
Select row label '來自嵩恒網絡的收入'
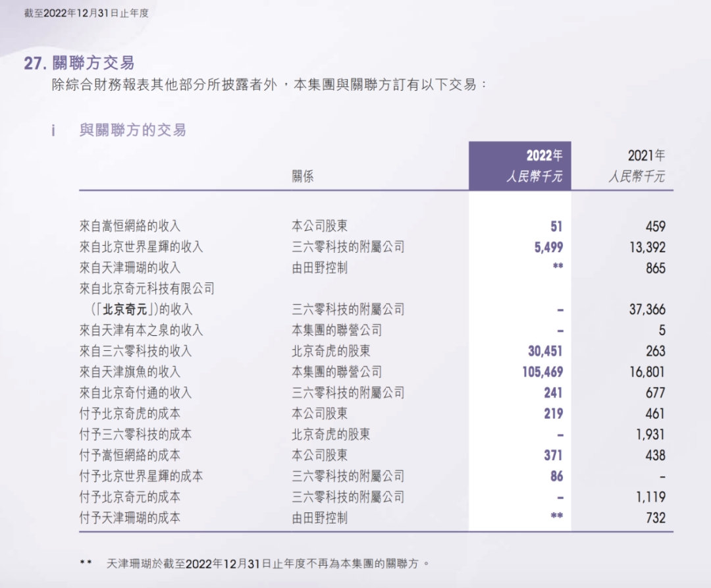tap(130, 226)
